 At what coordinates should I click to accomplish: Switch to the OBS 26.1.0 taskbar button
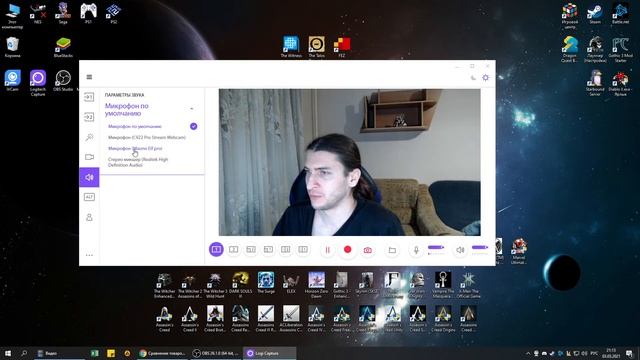click(x=216, y=353)
